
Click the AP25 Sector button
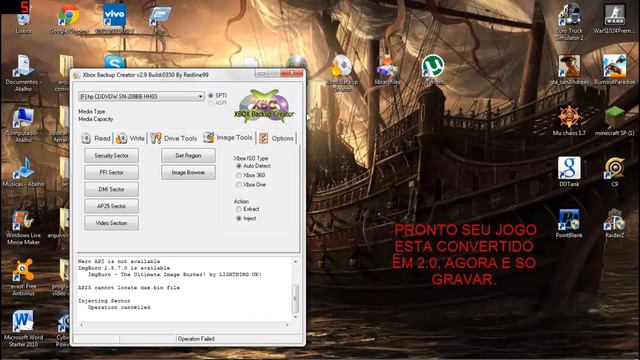[x=111, y=206]
